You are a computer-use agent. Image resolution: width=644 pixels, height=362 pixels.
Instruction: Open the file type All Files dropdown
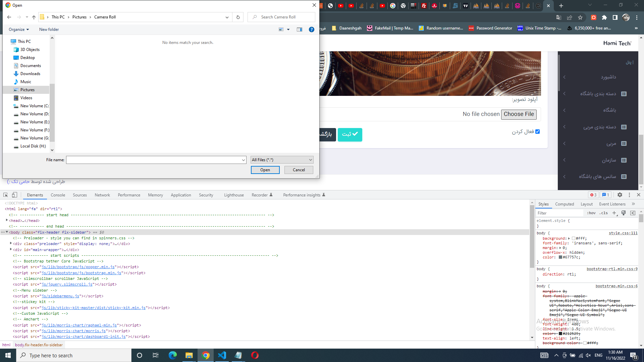tap(282, 160)
